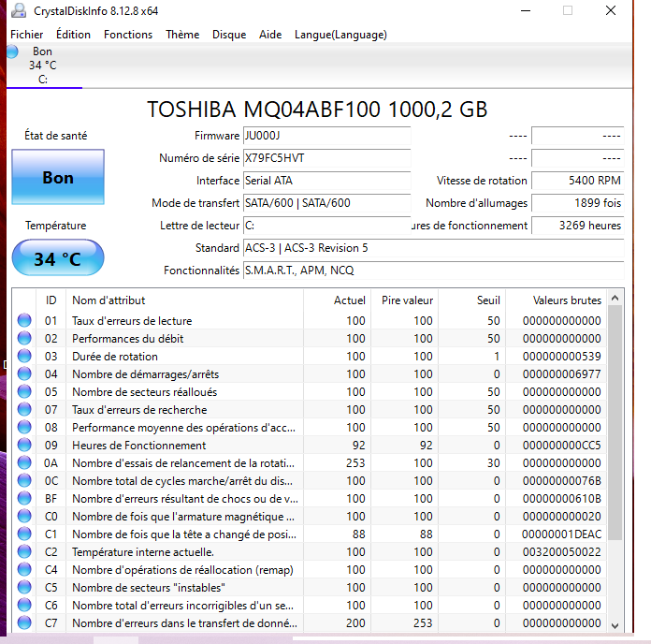Image resolution: width=651 pixels, height=644 pixels.
Task: Click status orb for secteurs "instables" row
Action: click(x=24, y=588)
